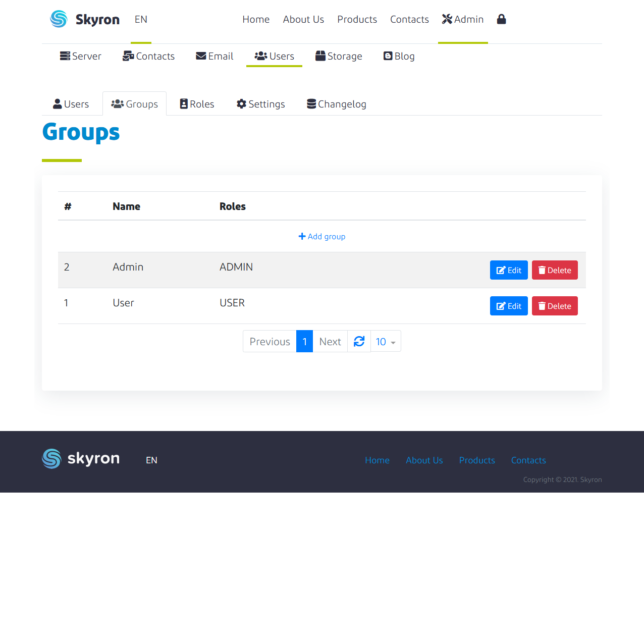Switch to the Settings tab
Screen dimensions: 644x644
point(260,104)
